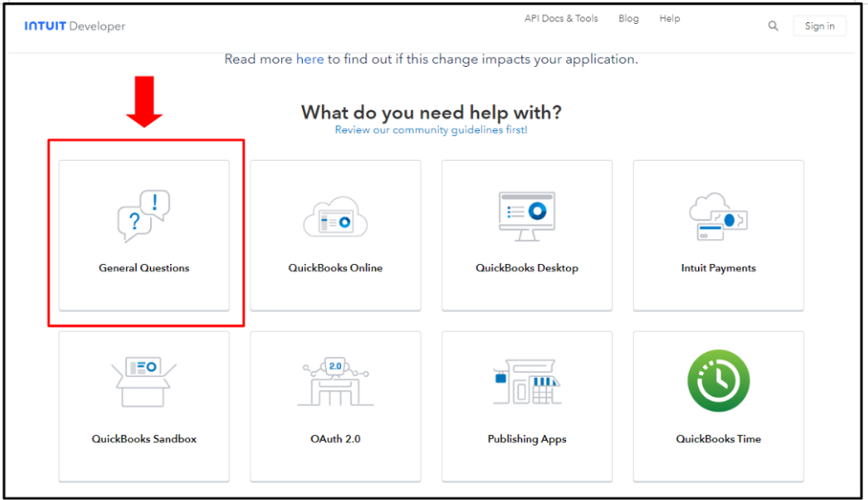
Task: Click the QuickBooks Desktop monitor icon
Action: (x=526, y=216)
